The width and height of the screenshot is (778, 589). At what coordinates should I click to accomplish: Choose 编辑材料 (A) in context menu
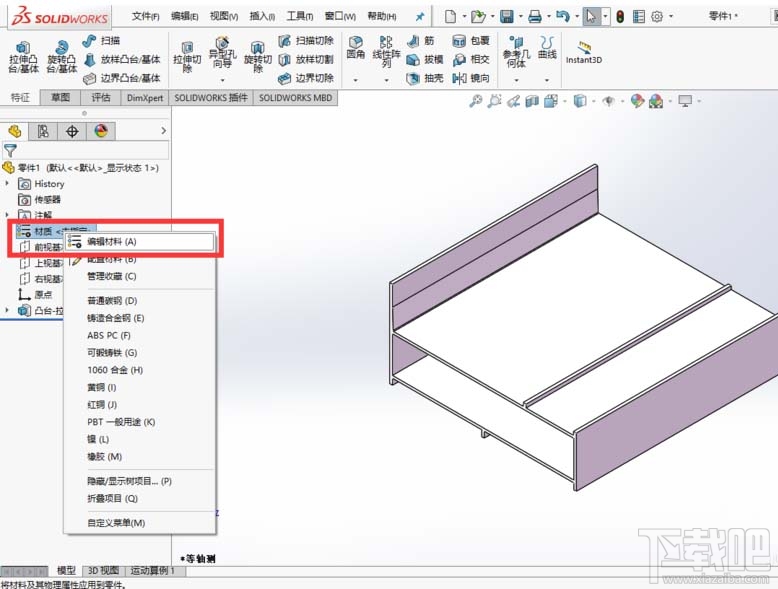click(140, 242)
